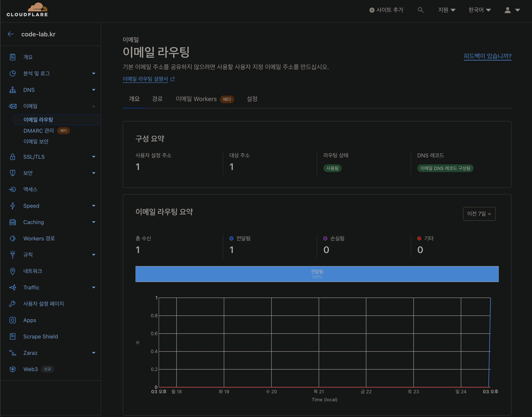
Task: Click the user account profile icon
Action: 507,10
